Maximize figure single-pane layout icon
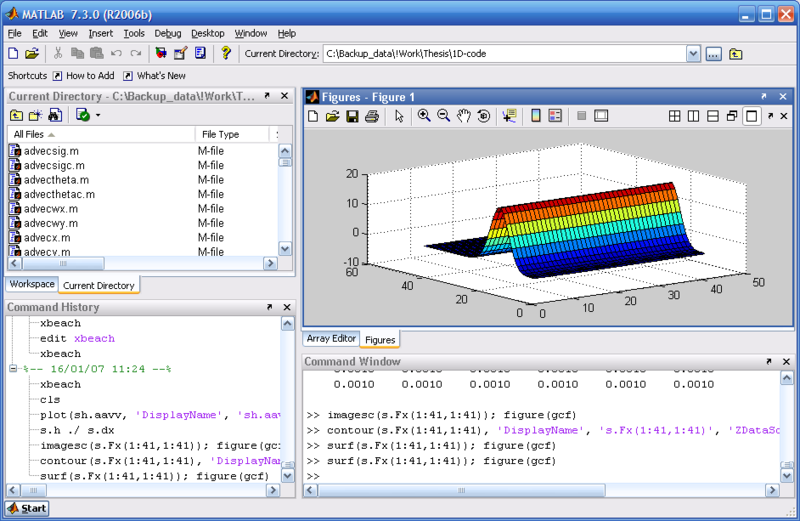The width and height of the screenshot is (800, 521). [752, 116]
